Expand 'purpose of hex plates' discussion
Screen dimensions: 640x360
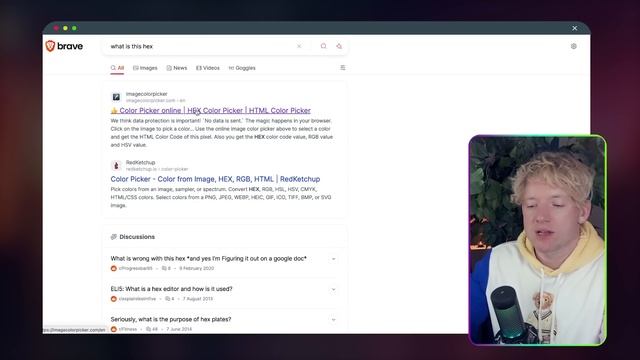tap(333, 320)
